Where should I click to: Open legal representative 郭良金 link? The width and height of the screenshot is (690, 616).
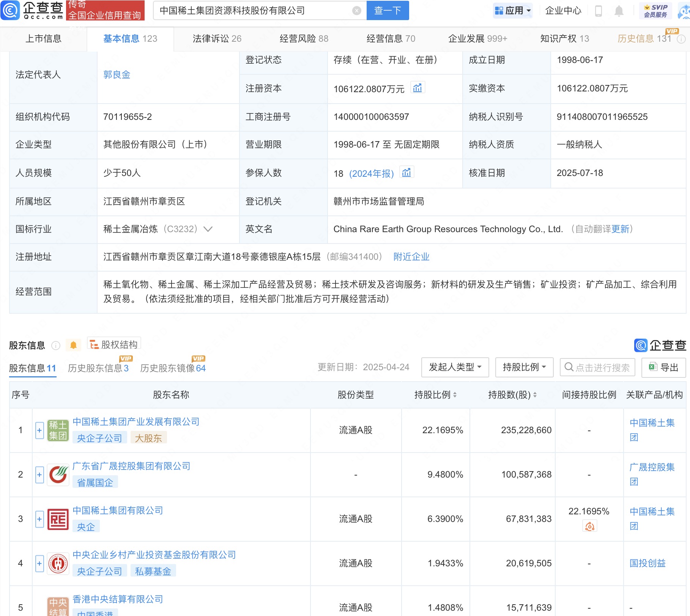117,75
